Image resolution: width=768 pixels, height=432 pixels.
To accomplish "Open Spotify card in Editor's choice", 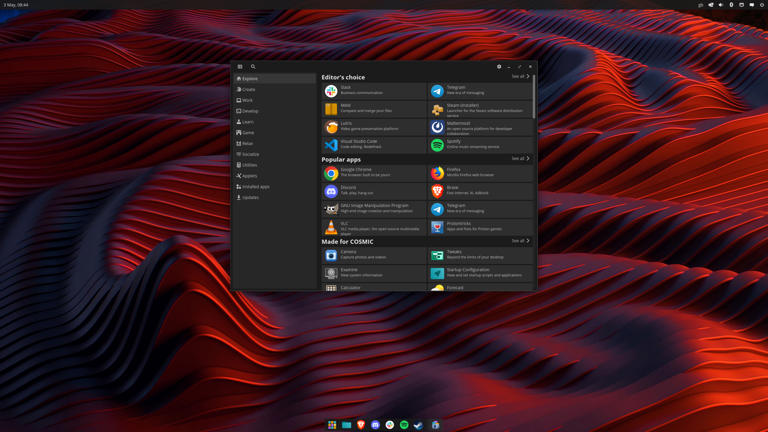I will (x=480, y=144).
